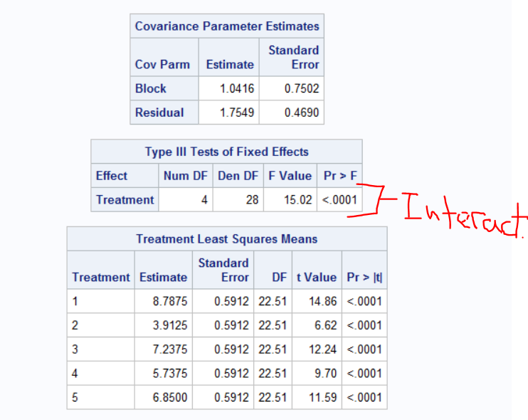Click the Num DF column header
528x420 pixels.
(186, 176)
